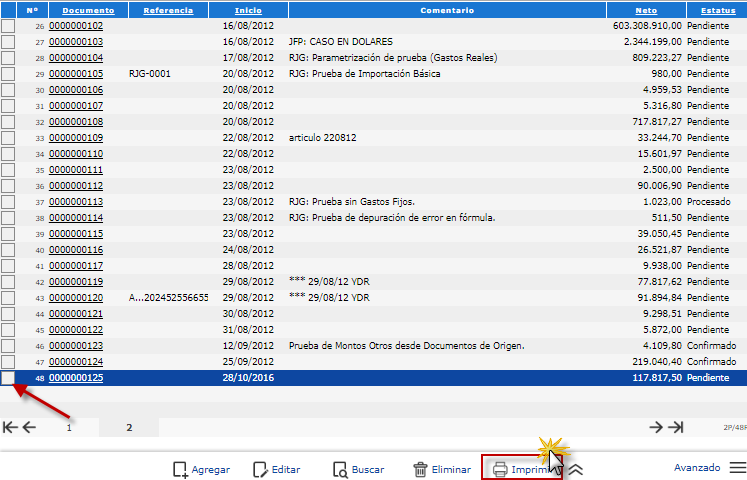The image size is (747, 480).
Task: Check the box for document 0000000113
Action: [x=8, y=202]
